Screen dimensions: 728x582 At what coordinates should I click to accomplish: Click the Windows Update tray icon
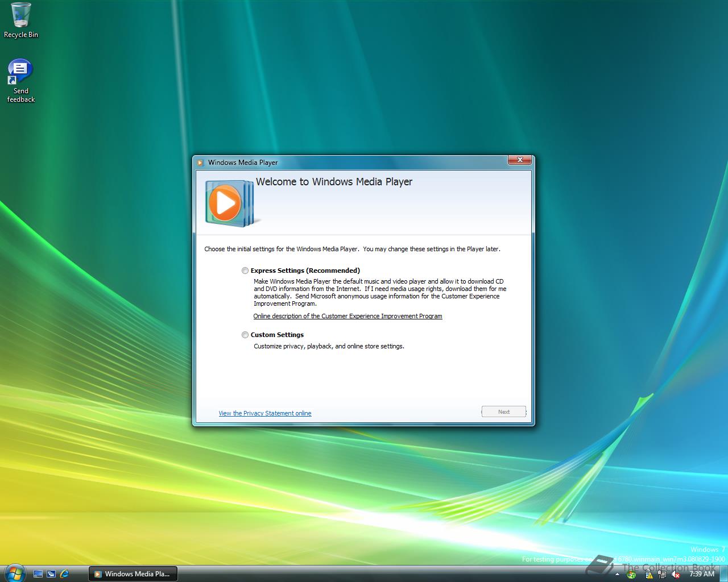point(631,575)
